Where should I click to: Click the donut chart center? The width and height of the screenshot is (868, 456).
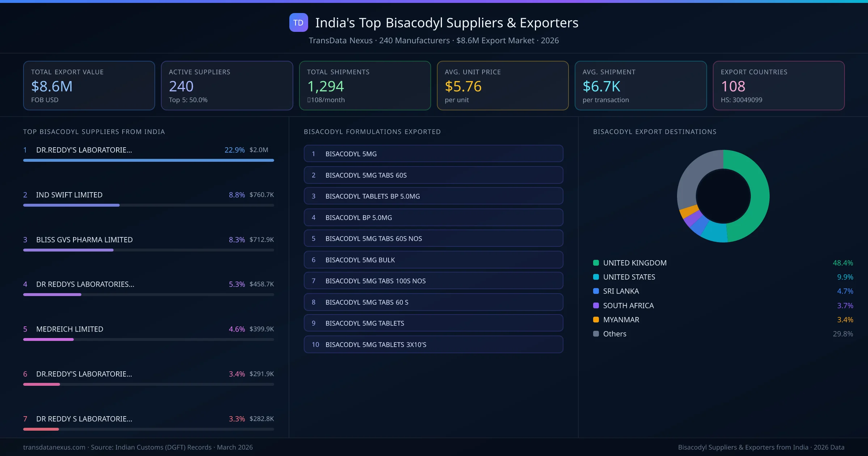723,196
